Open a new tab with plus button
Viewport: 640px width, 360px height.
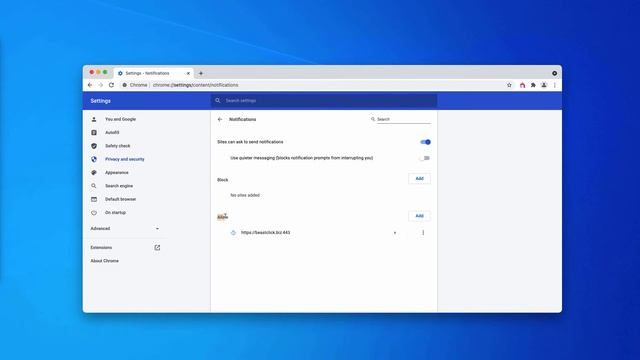pyautogui.click(x=201, y=73)
